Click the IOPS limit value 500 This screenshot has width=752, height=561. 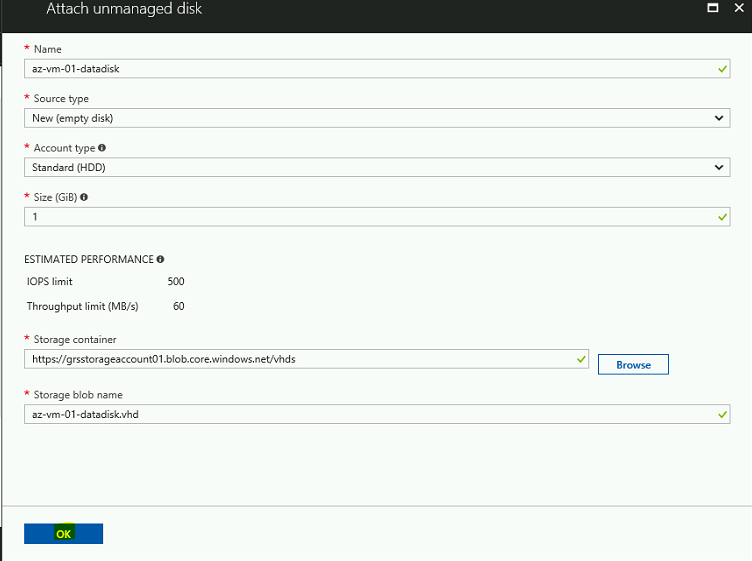click(x=176, y=281)
